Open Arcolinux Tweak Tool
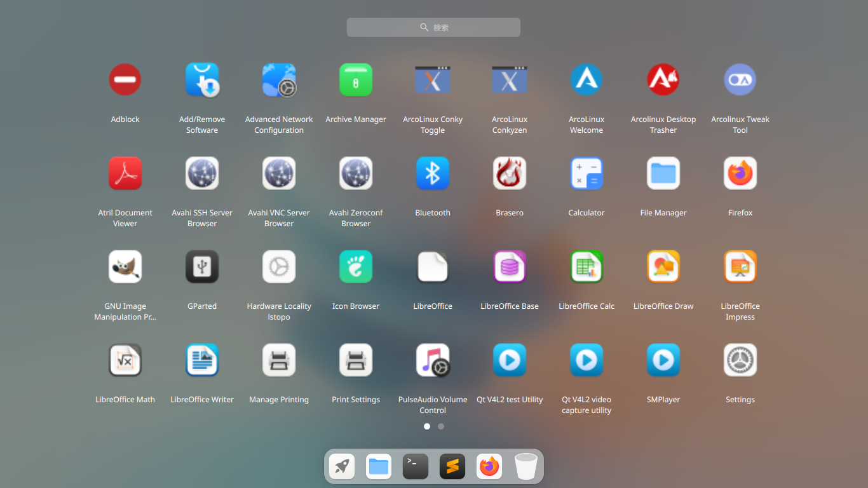868x488 pixels. coord(740,79)
